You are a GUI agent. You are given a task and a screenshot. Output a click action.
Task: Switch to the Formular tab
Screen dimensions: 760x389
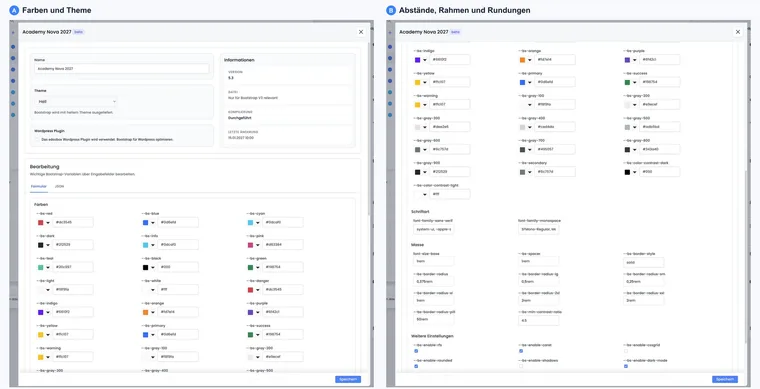[x=39, y=186]
